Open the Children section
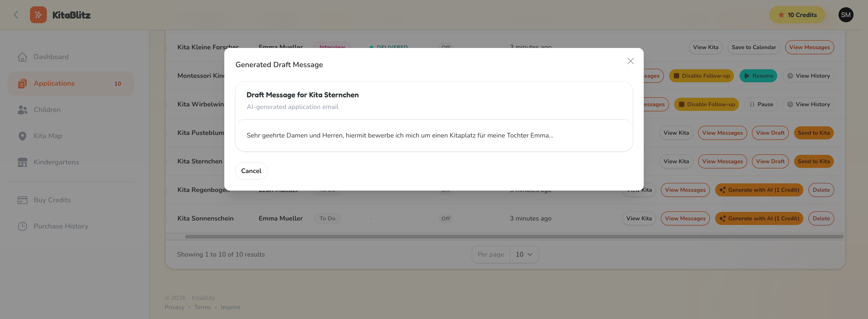868x319 pixels. [x=47, y=109]
